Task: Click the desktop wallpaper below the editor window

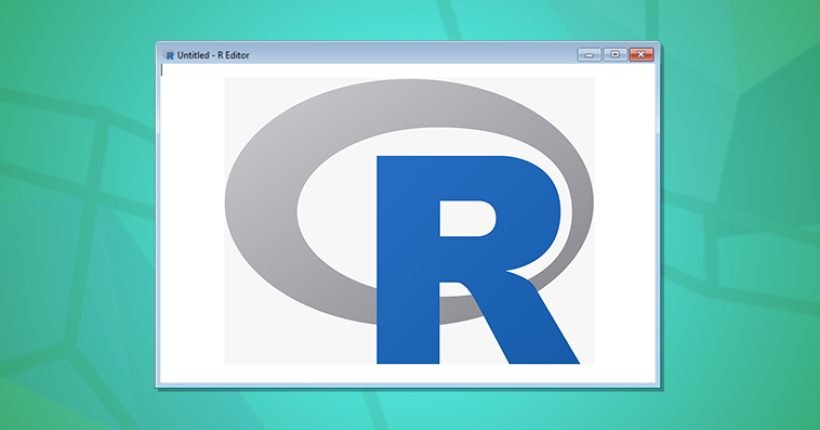Action: click(x=408, y=410)
